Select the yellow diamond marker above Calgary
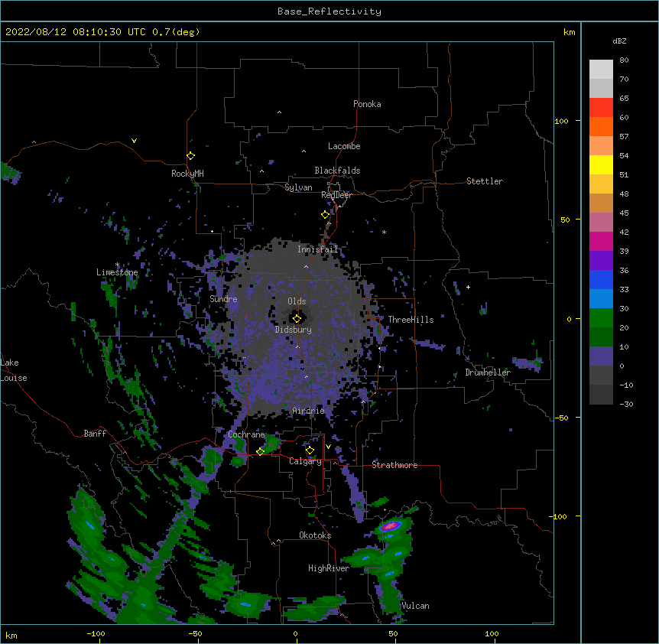The image size is (659, 644). (x=310, y=450)
